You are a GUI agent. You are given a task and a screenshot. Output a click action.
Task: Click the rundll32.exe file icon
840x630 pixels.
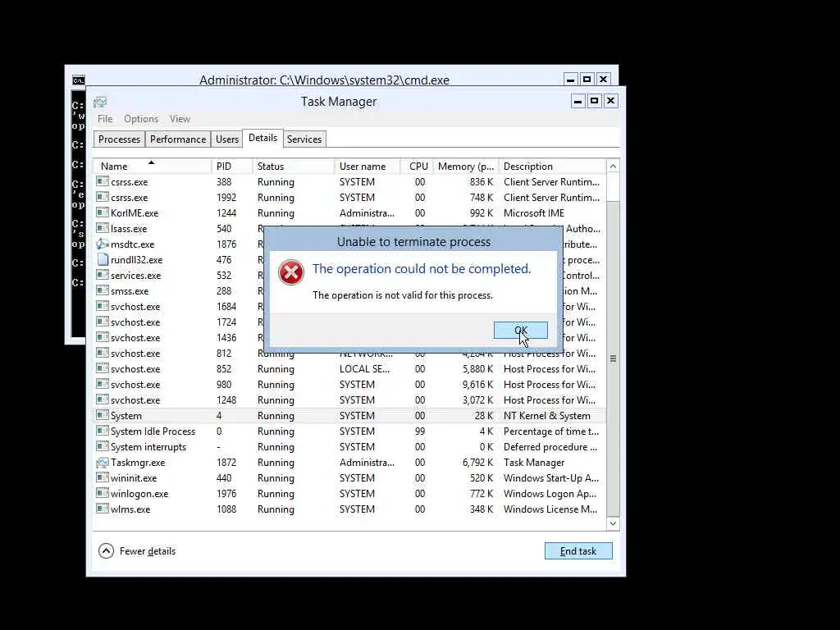(103, 259)
